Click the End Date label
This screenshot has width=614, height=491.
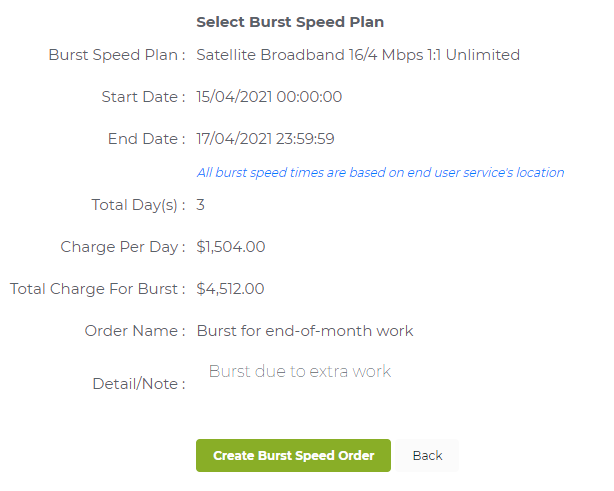coord(146,139)
